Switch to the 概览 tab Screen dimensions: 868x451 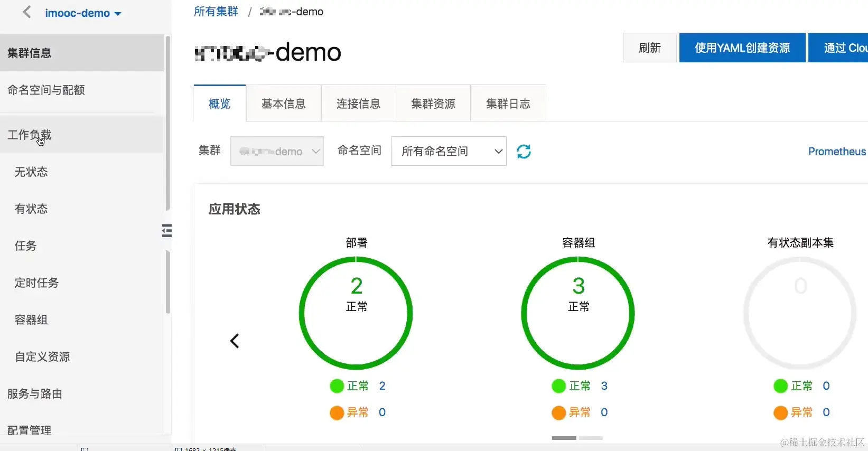coord(220,104)
